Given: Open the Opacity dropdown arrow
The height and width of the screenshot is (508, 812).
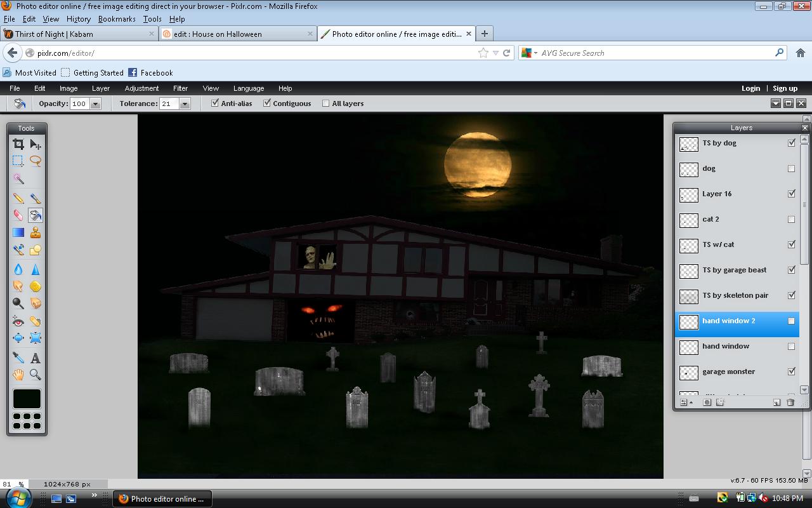Looking at the screenshot, I should (x=96, y=104).
